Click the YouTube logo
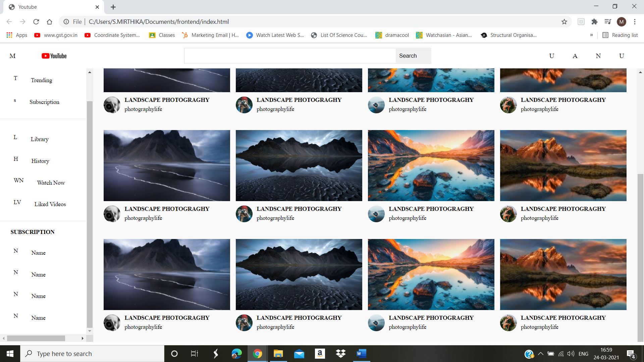The height and width of the screenshot is (362, 644). tap(54, 56)
